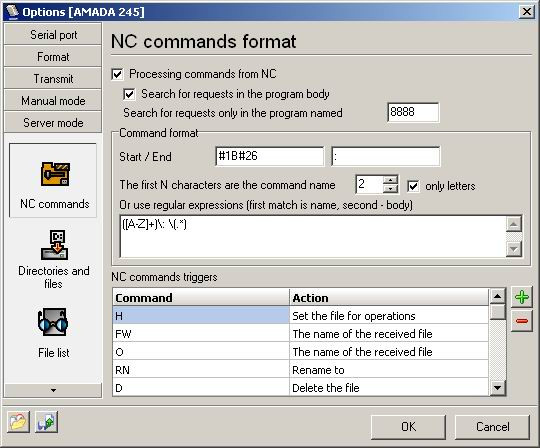Select the D command row
The height and width of the screenshot is (448, 540).
click(201, 387)
